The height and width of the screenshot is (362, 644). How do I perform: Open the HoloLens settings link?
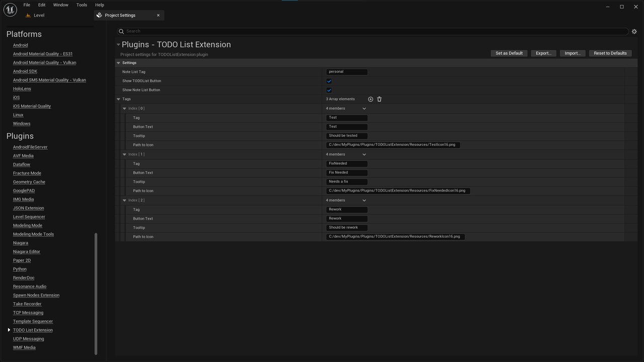(x=22, y=89)
